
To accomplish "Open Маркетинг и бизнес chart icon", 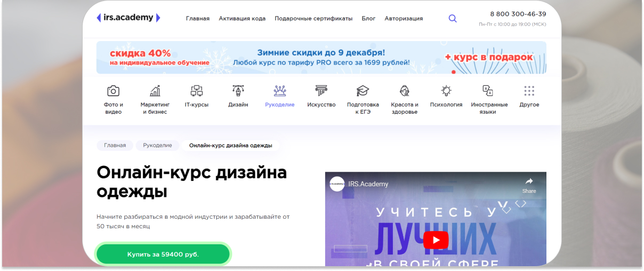I will coord(155,90).
